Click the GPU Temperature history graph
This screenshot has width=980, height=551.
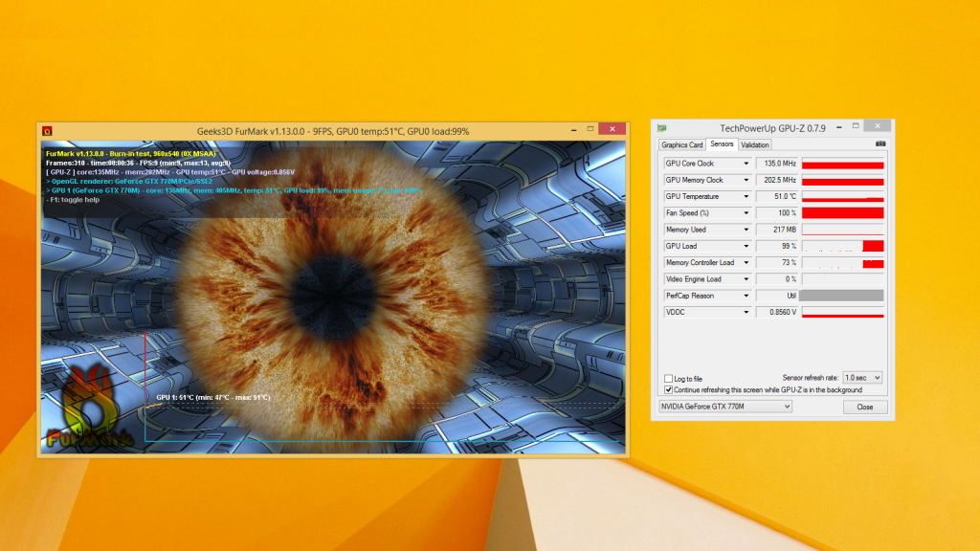(842, 197)
